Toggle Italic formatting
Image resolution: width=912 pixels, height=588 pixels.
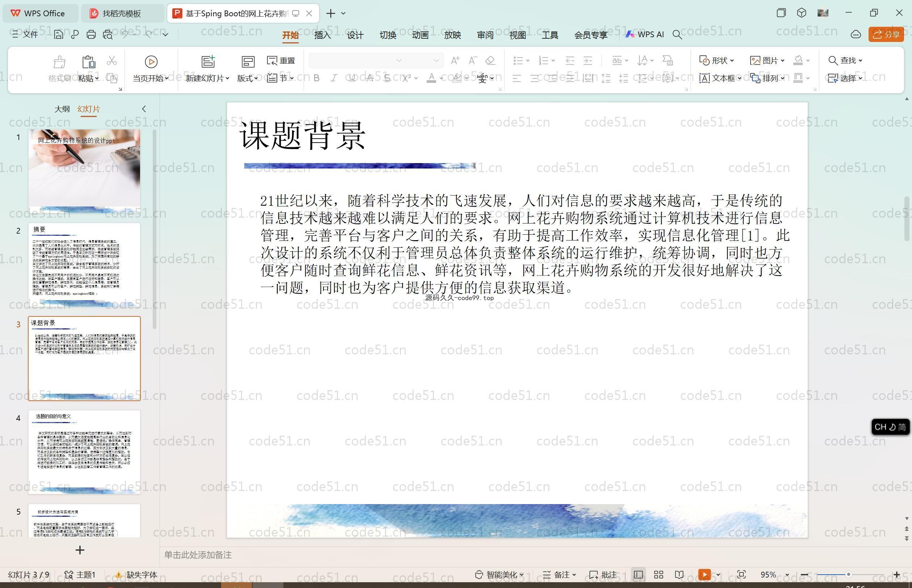pyautogui.click(x=334, y=78)
